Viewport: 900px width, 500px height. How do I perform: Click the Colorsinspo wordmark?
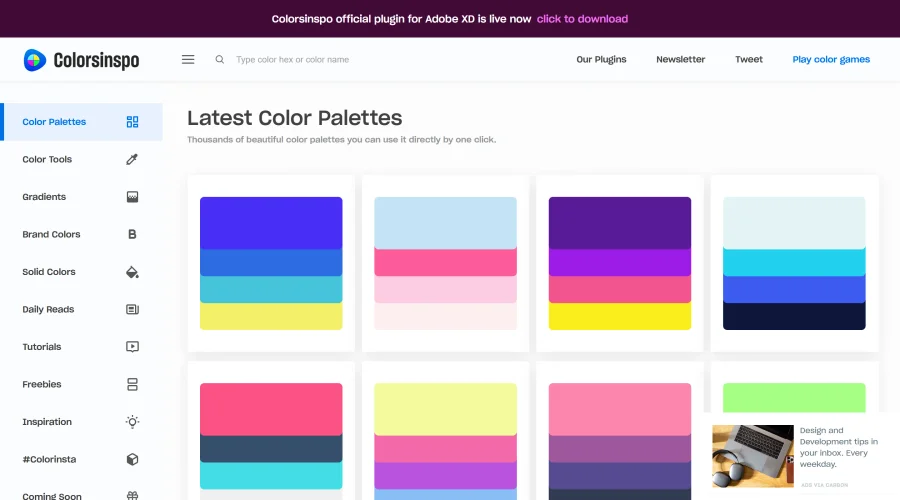point(96,60)
